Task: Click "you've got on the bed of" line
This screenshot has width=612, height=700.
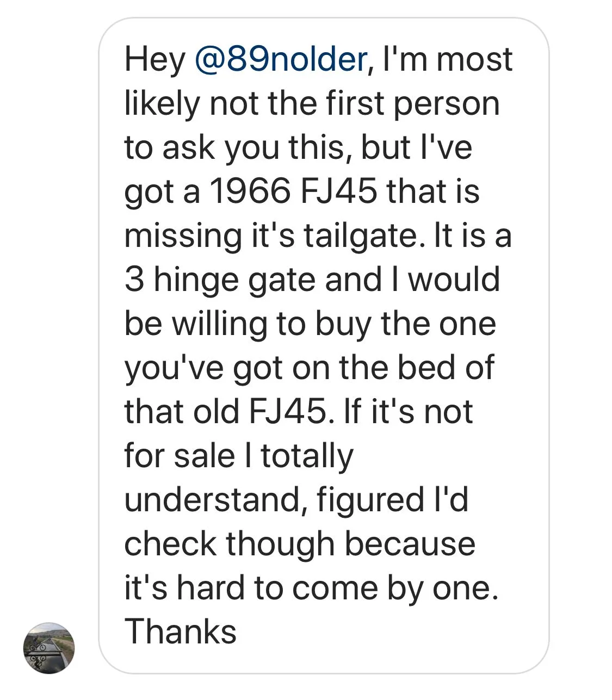Action: pyautogui.click(x=309, y=368)
